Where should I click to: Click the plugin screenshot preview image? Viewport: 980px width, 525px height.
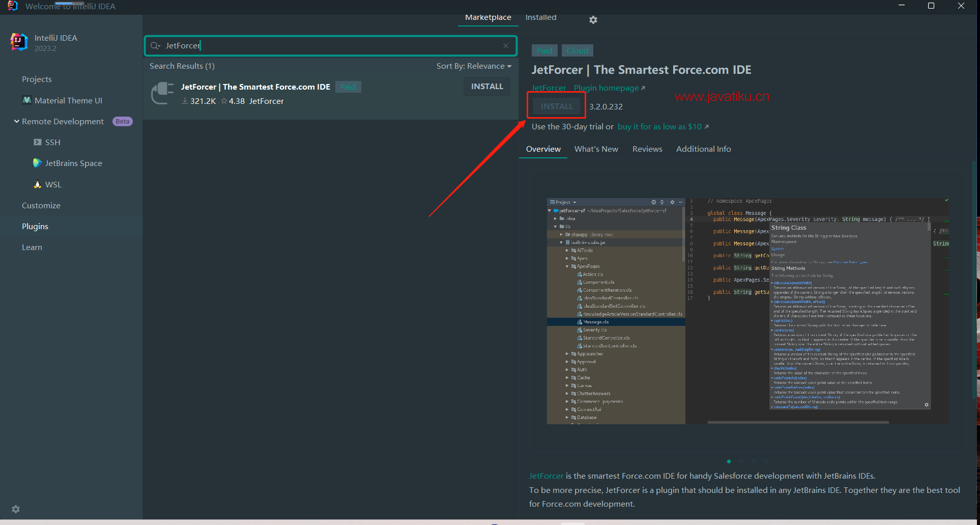[747, 311]
